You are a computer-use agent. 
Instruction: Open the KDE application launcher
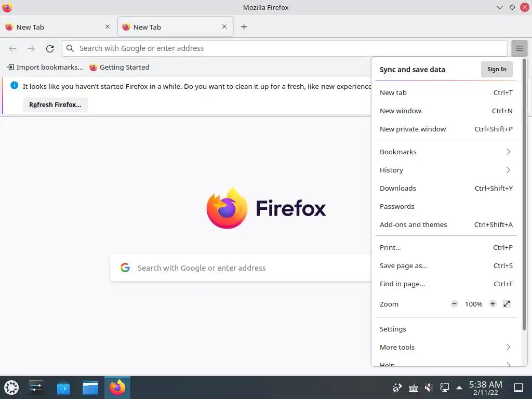click(x=11, y=388)
